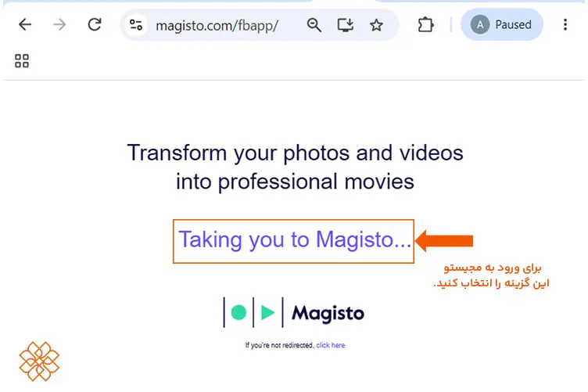
Task: Open the site information icon in the address bar
Action: point(136,25)
